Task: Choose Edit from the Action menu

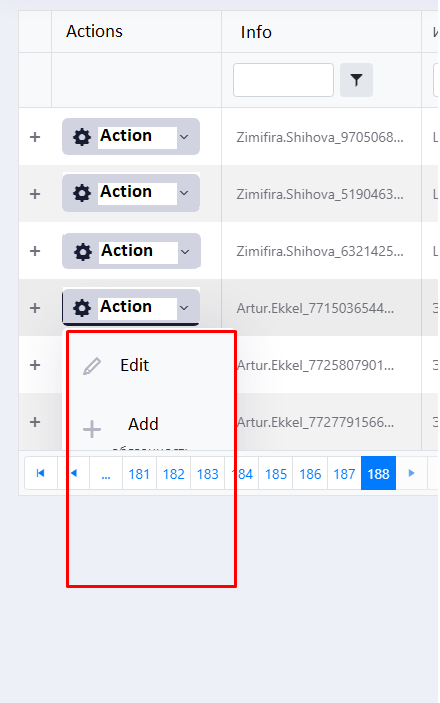Action: (135, 365)
